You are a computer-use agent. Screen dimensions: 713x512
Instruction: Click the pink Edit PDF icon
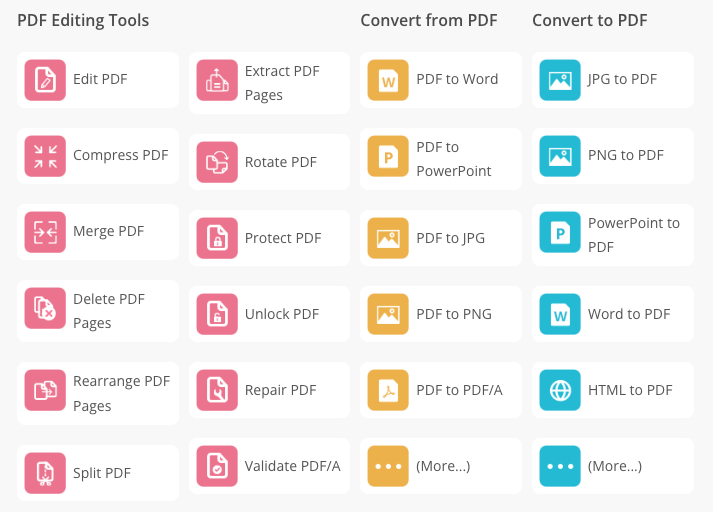tap(45, 80)
